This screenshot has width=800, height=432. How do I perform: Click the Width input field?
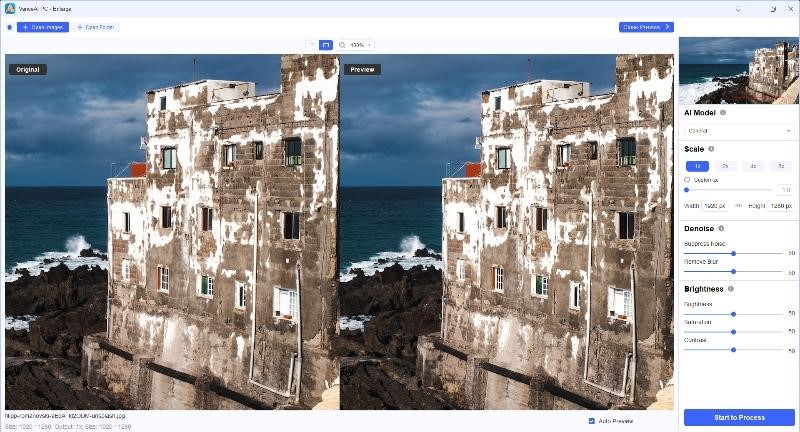pyautogui.click(x=714, y=206)
